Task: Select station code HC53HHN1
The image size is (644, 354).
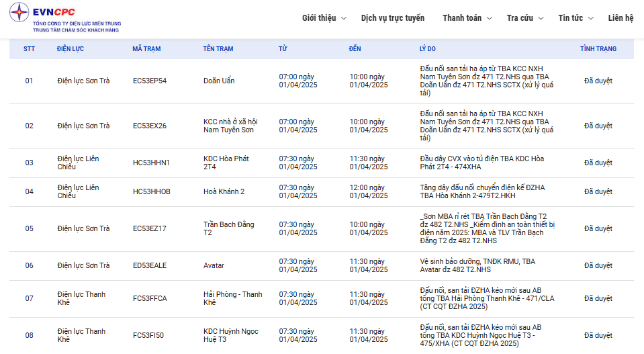Action: pos(151,163)
